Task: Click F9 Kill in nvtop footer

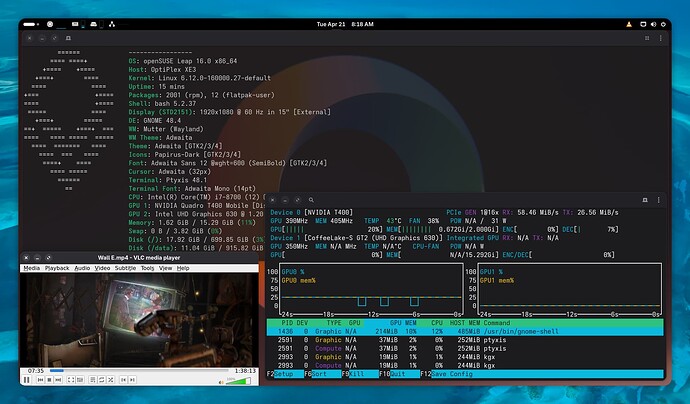Action: tap(359, 374)
